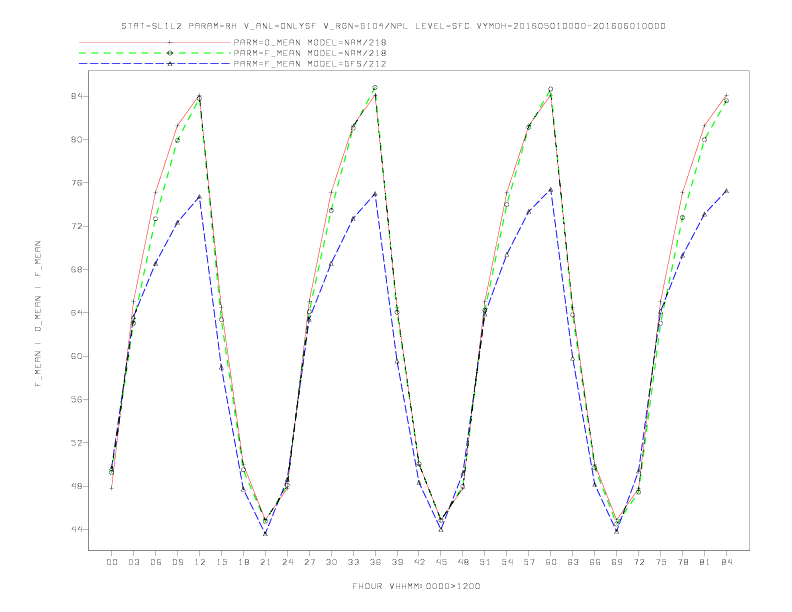Click x-axis forecast hour label 51
Screen dimensions: 792x612
tap(485, 562)
